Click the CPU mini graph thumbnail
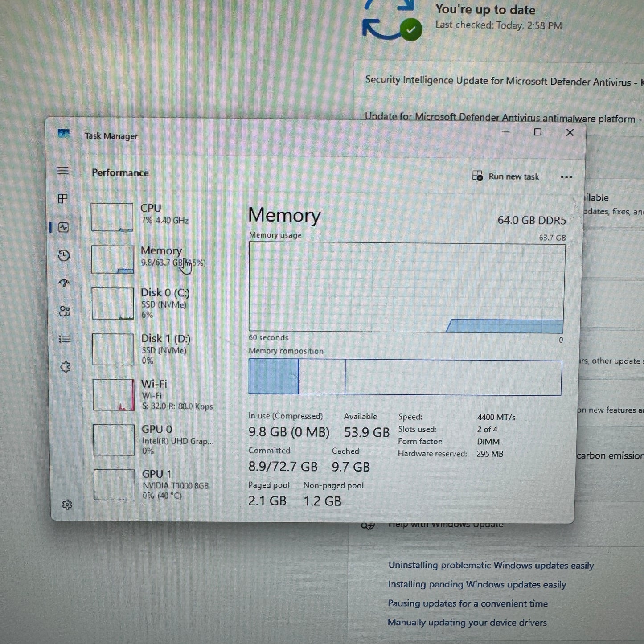 click(x=112, y=217)
